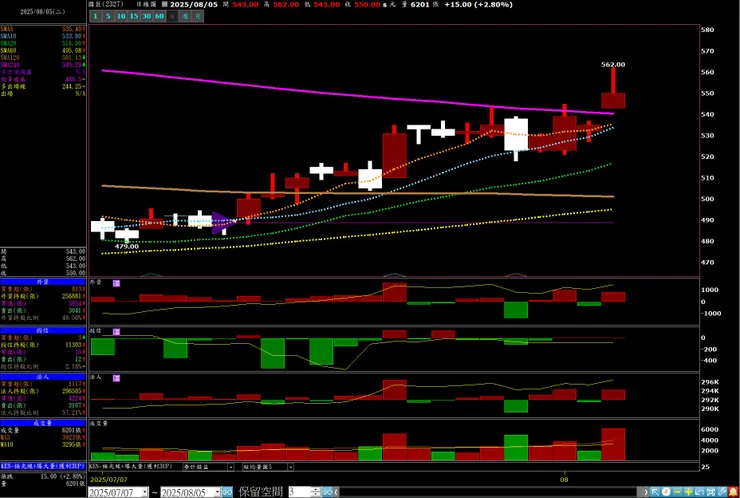Screen dimensions: 740x498
Task: Click the yellow plus zoom-in icon
Action: point(689,492)
